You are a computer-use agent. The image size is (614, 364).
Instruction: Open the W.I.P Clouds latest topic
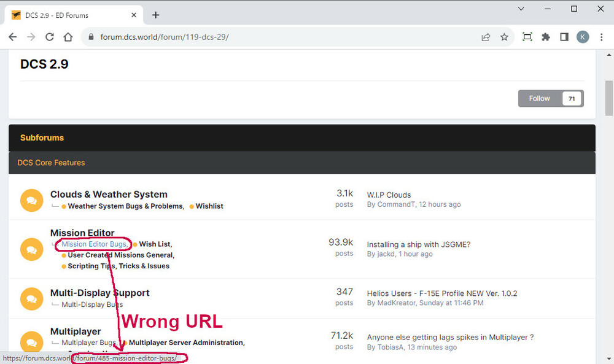[x=389, y=195]
